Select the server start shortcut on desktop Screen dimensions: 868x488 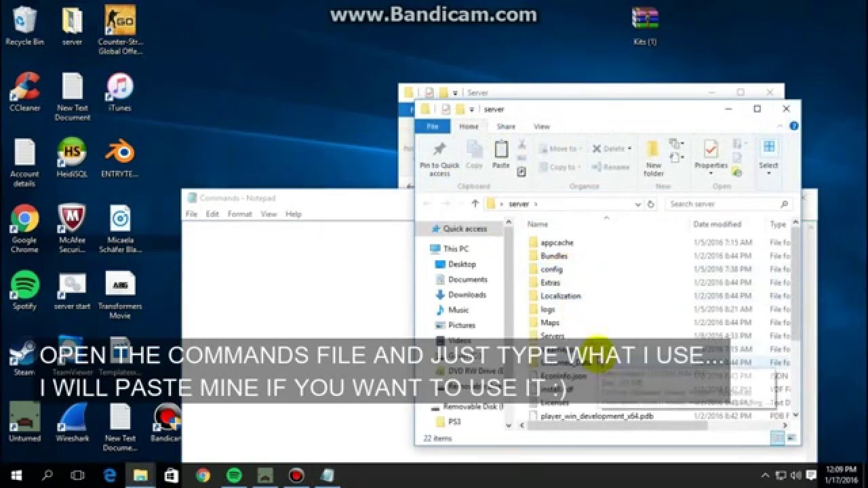[72, 290]
